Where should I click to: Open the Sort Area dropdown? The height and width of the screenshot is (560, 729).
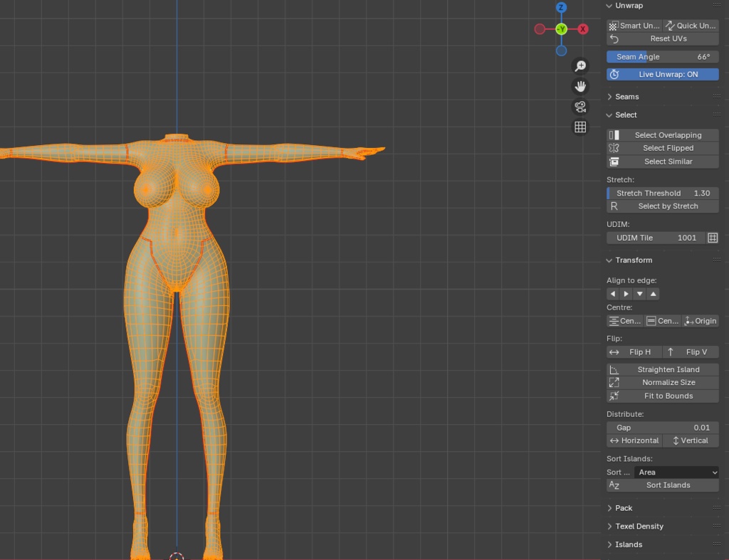click(676, 472)
